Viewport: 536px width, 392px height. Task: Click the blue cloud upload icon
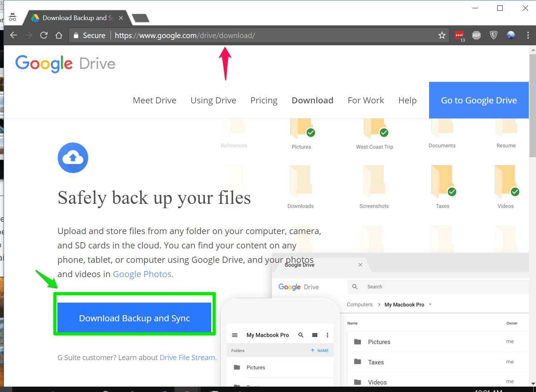[73, 158]
